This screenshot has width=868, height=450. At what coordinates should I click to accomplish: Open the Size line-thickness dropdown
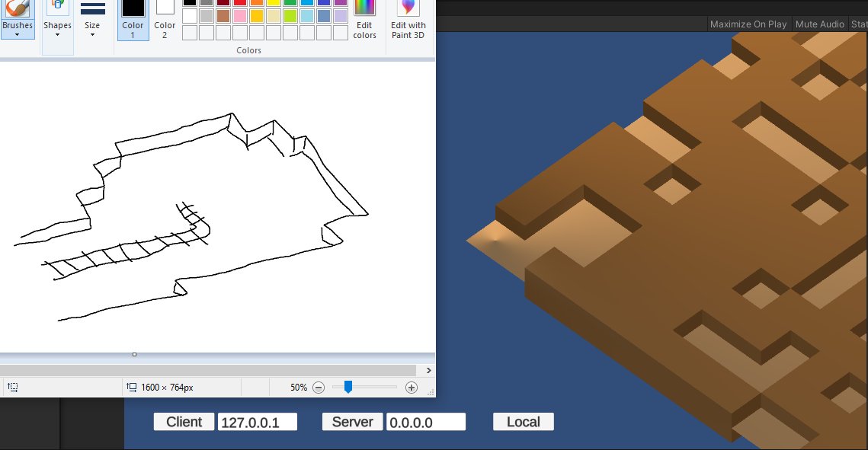coord(92,29)
